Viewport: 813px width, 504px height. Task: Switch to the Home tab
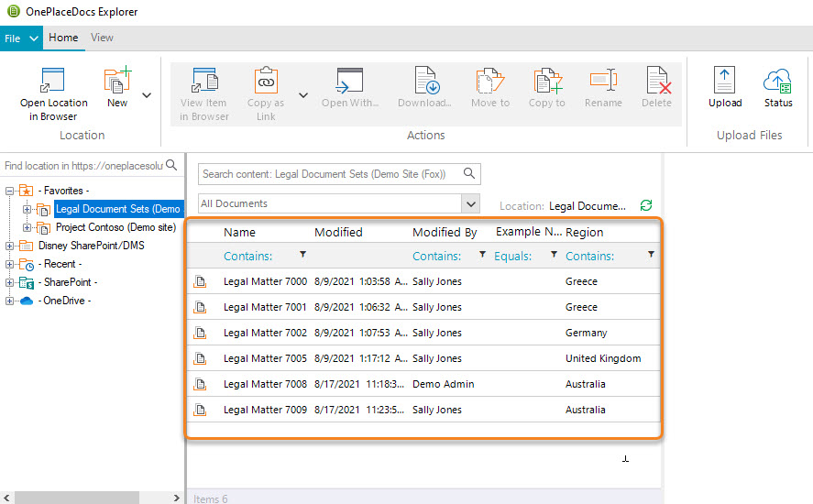63,38
